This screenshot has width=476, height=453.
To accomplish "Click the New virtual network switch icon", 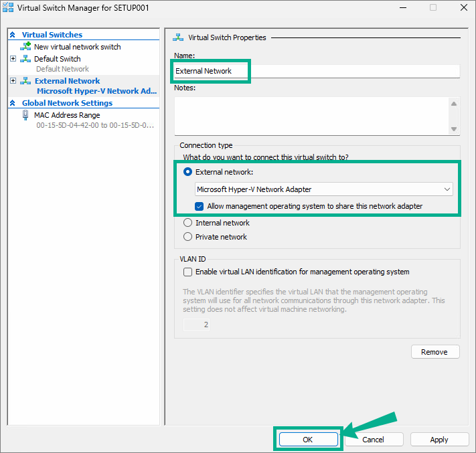I will [25, 46].
